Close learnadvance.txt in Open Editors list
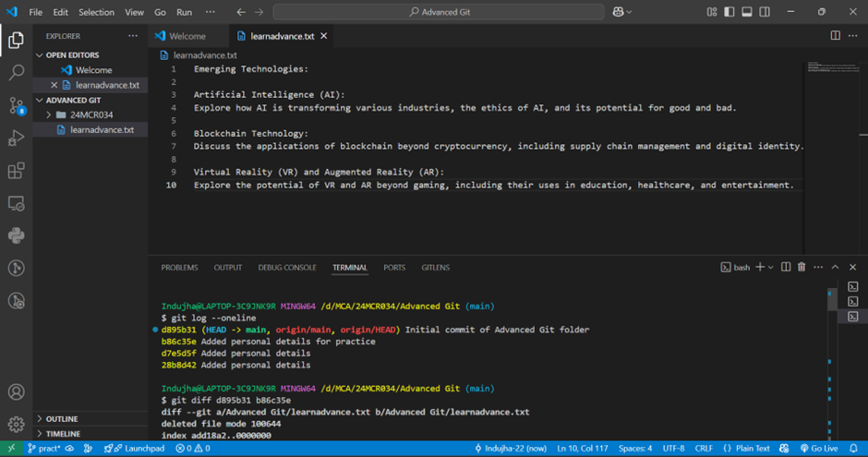This screenshot has width=868, height=457. coord(54,85)
